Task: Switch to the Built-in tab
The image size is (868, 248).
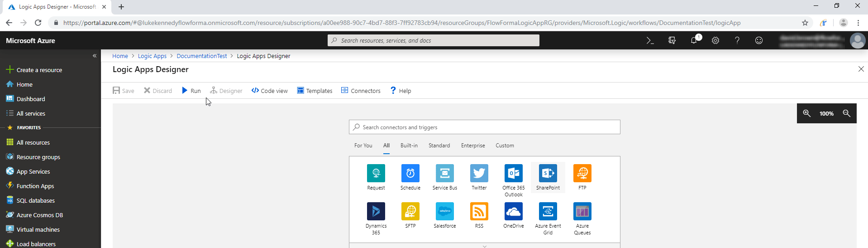Action: (x=409, y=146)
